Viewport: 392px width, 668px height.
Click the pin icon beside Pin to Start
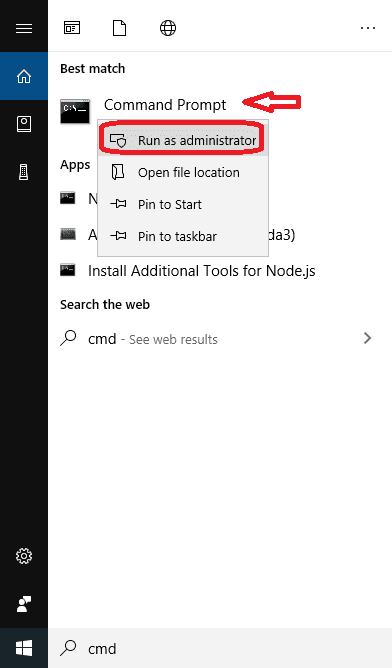[x=118, y=204]
